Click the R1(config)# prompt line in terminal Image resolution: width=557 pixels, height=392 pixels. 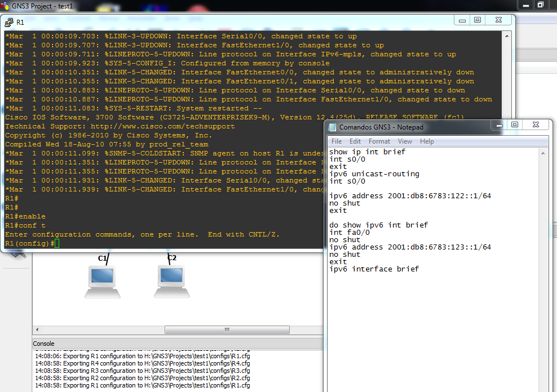(x=32, y=243)
